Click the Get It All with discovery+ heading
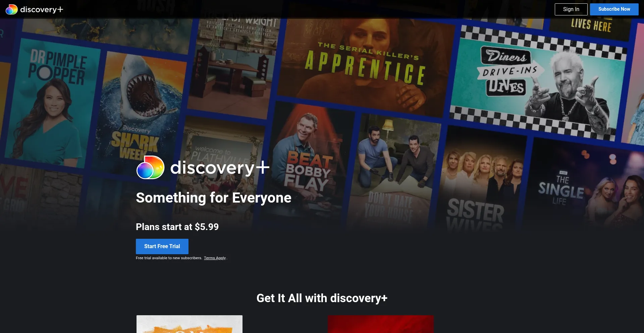 [322, 298]
